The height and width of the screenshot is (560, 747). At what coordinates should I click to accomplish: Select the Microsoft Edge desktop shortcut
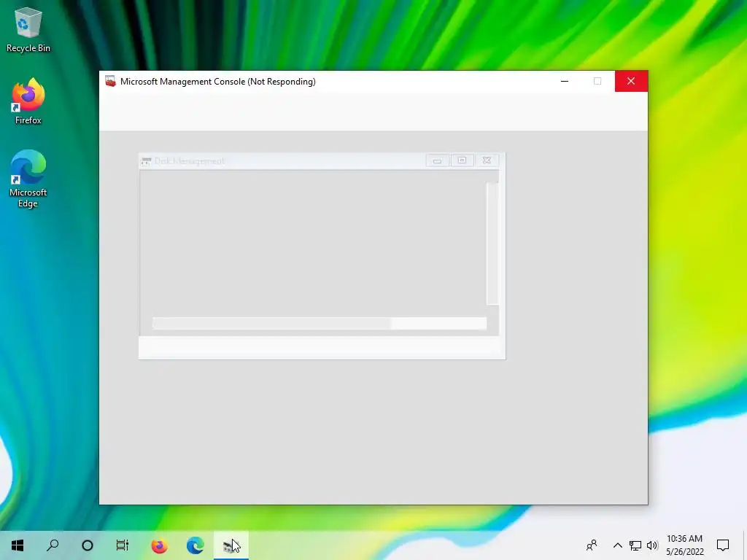(x=28, y=179)
